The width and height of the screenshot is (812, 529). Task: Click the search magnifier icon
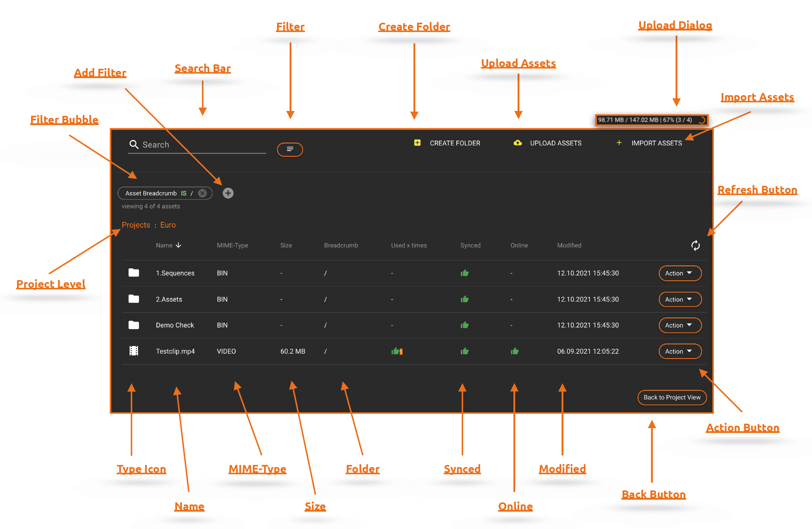134,145
